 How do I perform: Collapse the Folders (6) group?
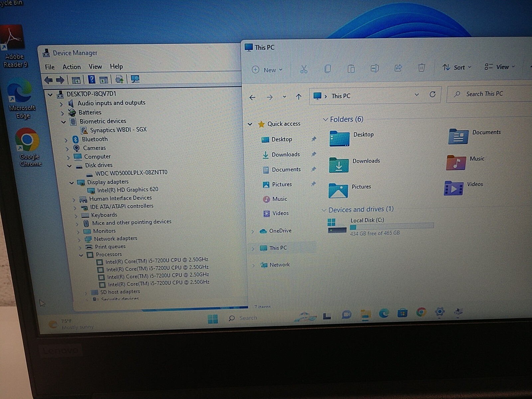coord(326,119)
